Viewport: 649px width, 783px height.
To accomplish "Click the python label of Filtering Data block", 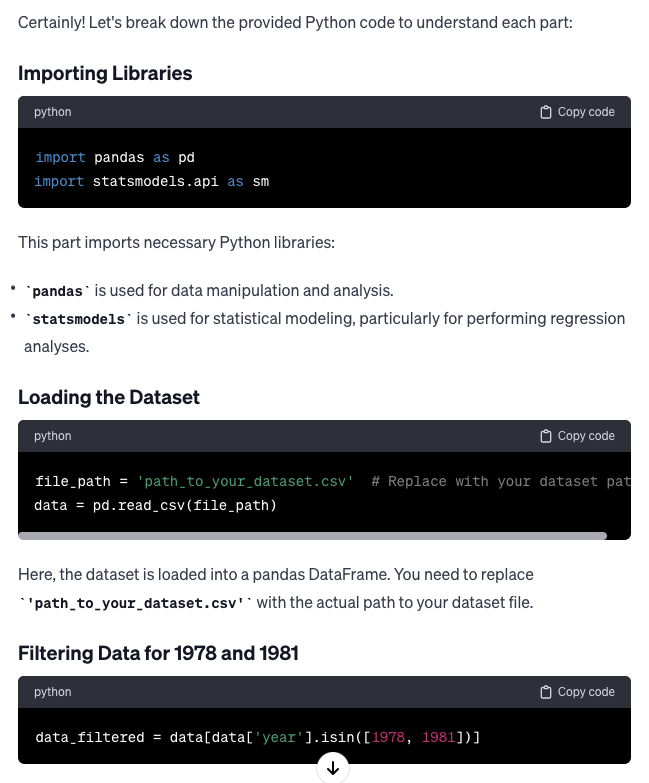I will (52, 692).
